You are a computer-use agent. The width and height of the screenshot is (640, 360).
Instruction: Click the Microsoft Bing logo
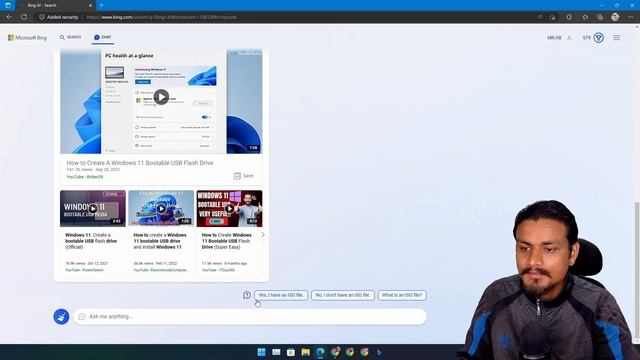click(x=27, y=38)
